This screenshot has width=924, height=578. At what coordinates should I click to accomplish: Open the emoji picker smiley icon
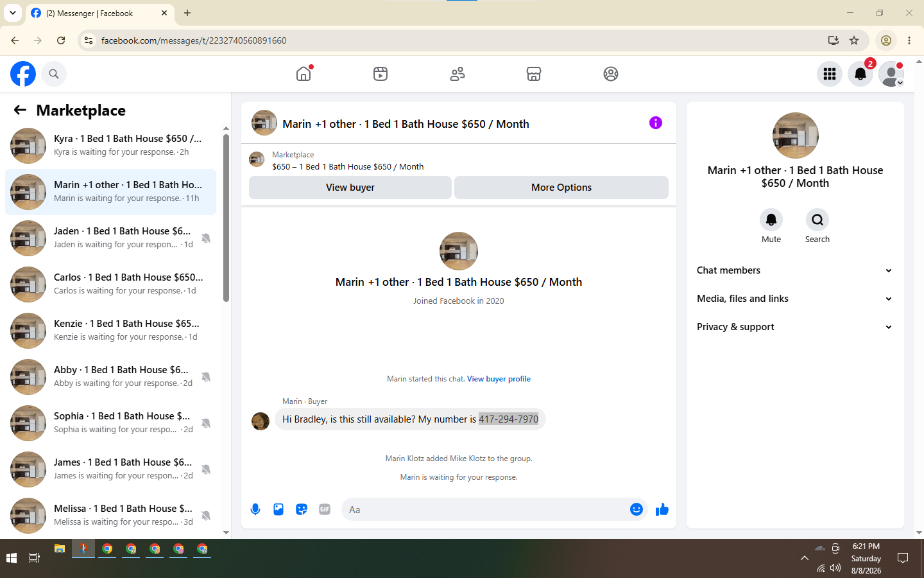pyautogui.click(x=637, y=509)
